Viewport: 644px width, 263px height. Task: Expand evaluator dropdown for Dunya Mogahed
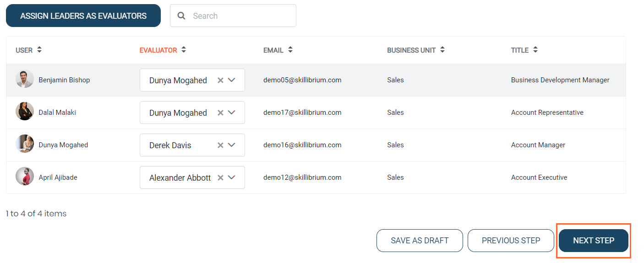pyautogui.click(x=232, y=145)
